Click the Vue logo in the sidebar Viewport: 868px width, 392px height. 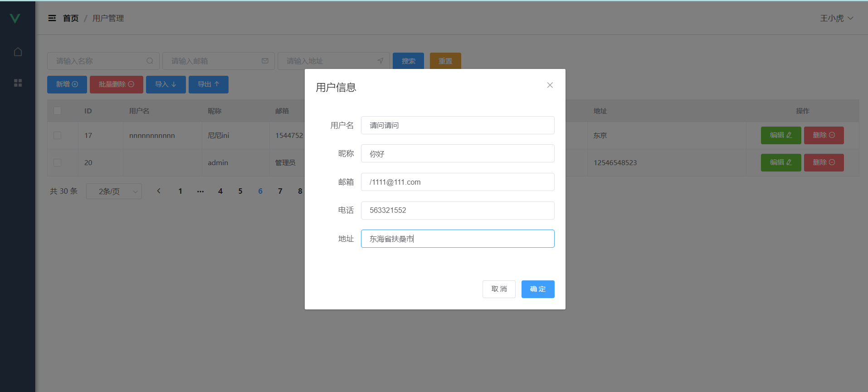coord(15,18)
